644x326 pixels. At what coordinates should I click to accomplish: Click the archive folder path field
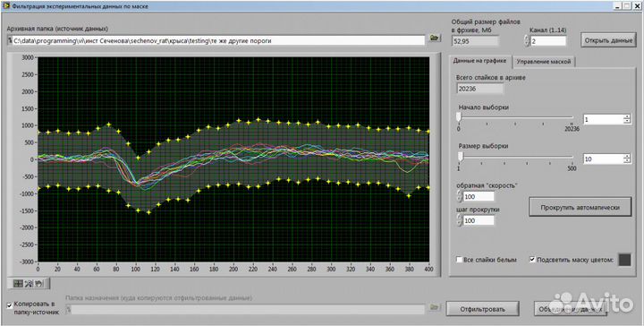[216, 40]
